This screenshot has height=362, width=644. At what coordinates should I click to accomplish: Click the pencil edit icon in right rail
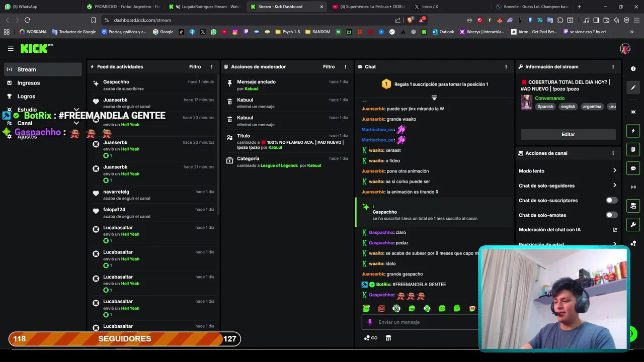coord(633,87)
